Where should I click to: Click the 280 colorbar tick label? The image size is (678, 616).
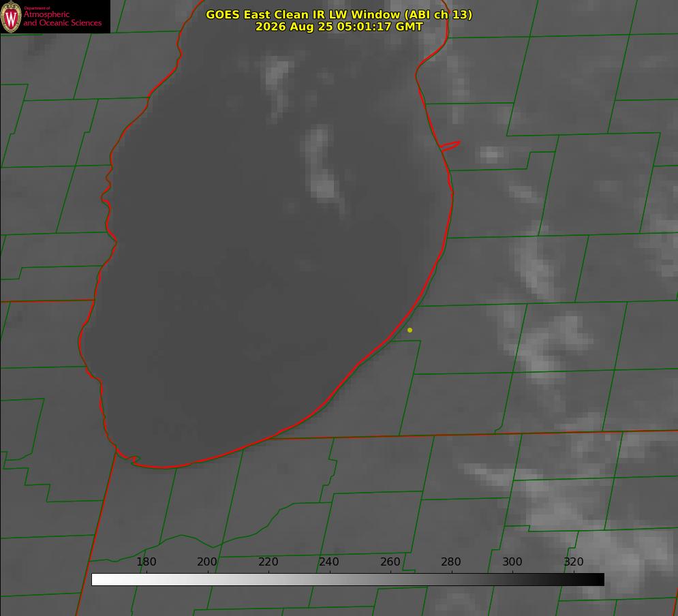(x=451, y=561)
